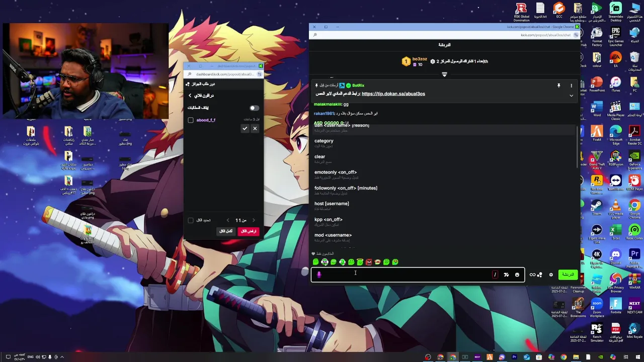The image size is (644, 362).
Task: Click the red reject-all button
Action: 248,231
